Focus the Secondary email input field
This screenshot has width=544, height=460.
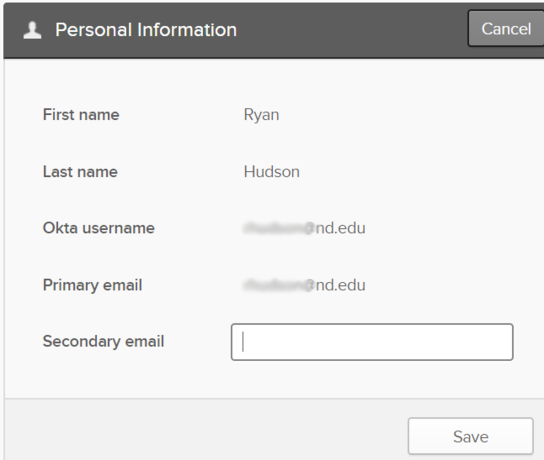(372, 342)
